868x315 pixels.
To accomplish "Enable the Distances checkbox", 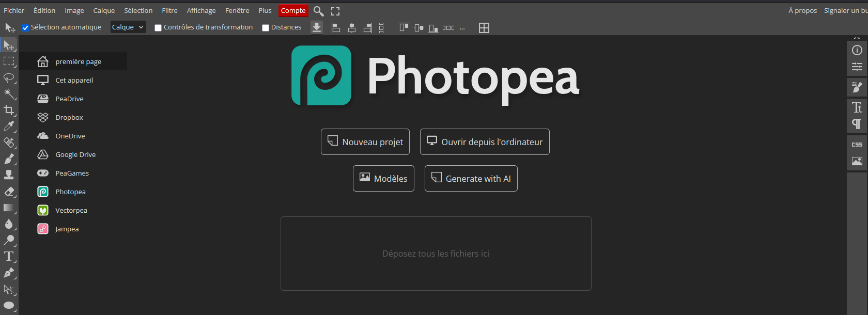I will 266,28.
